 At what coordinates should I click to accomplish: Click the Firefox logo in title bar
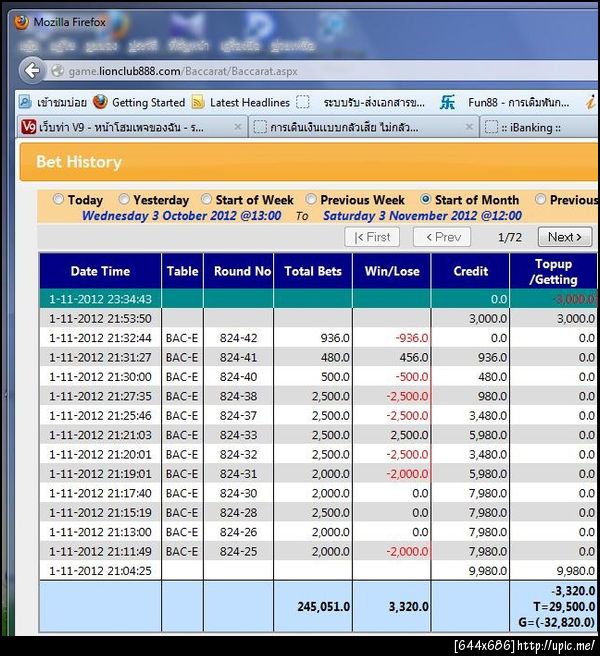(21, 22)
